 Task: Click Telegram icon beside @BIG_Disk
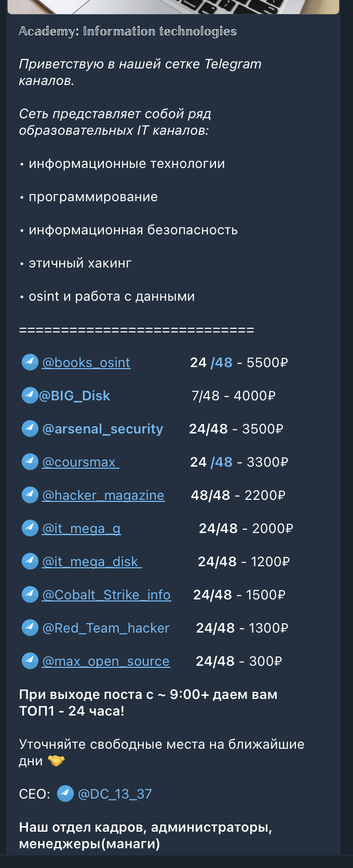(x=30, y=396)
